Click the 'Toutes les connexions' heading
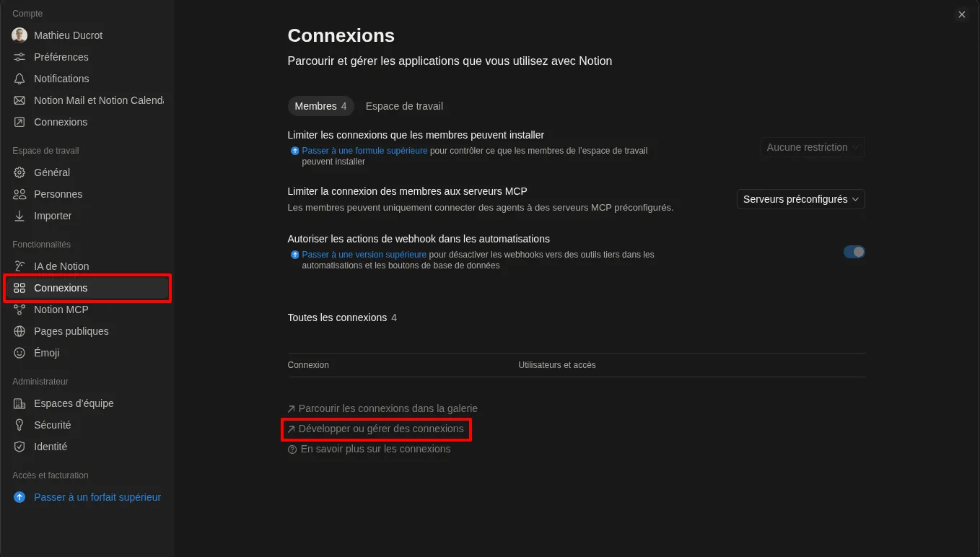This screenshot has width=980, height=557. click(337, 317)
